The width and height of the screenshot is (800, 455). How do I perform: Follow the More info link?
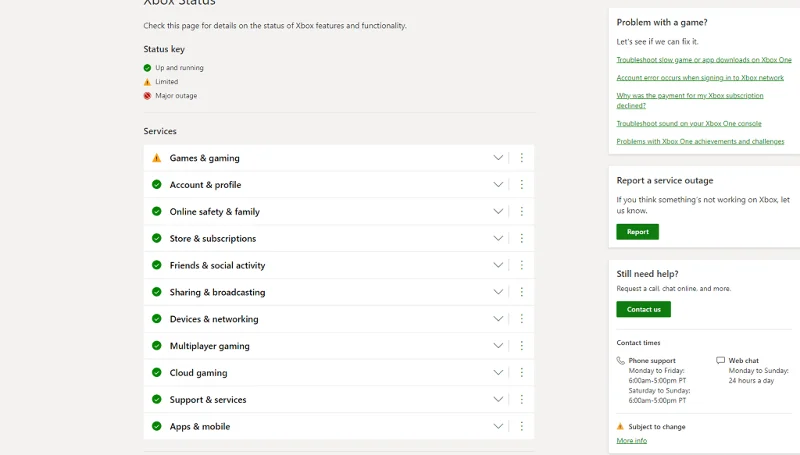tap(632, 440)
